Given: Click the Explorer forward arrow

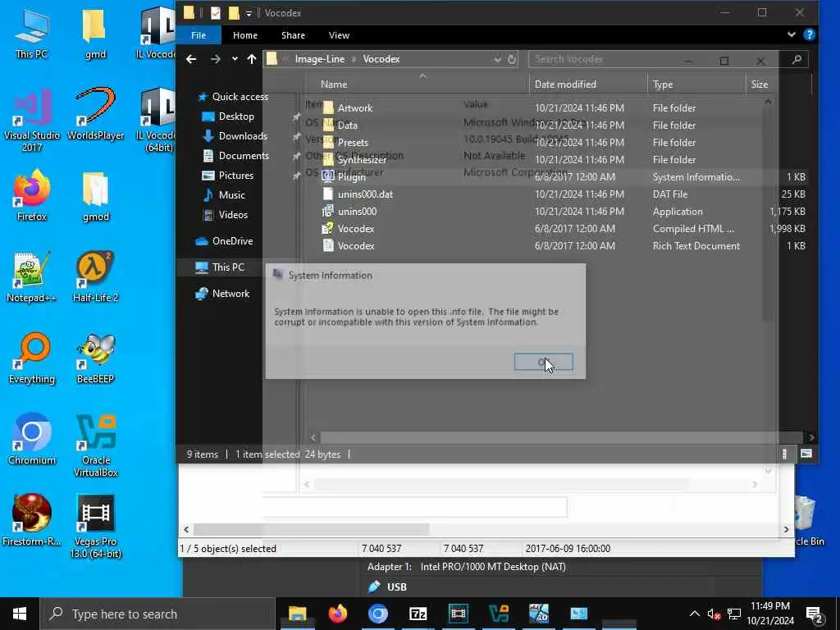Looking at the screenshot, I should tap(216, 59).
